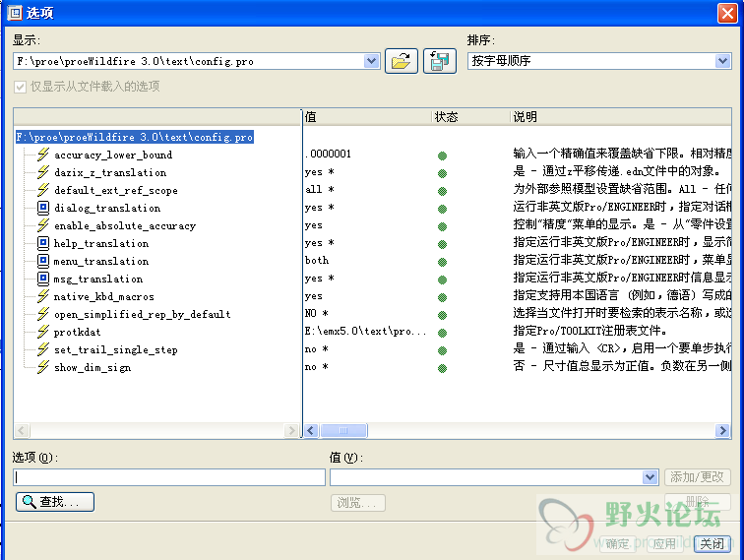Click right arrow of values pane scrollbar
The width and height of the screenshot is (744, 560).
pyautogui.click(x=722, y=430)
